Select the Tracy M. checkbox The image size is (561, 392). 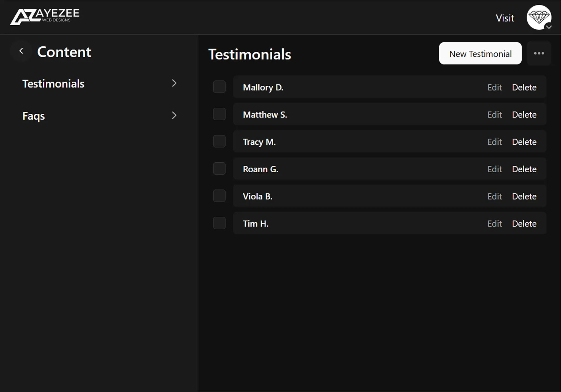(219, 141)
